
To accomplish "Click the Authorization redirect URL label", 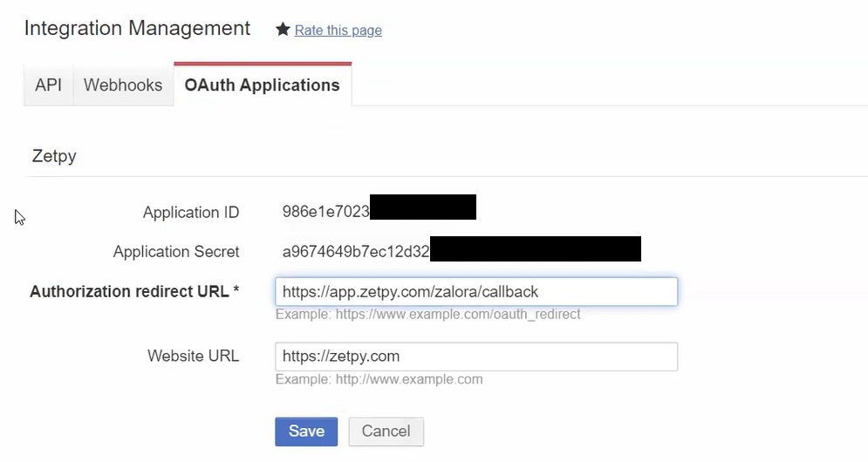I will 134,291.
